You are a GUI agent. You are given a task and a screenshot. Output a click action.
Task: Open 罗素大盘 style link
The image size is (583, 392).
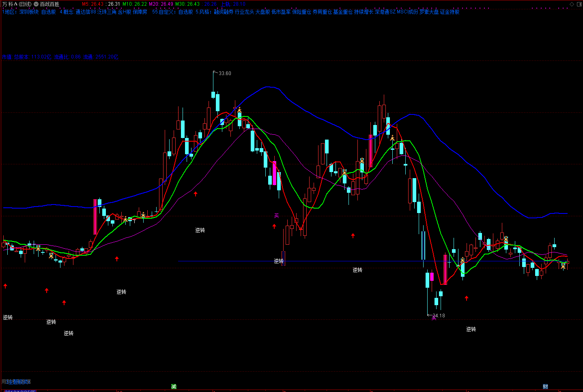coord(429,12)
